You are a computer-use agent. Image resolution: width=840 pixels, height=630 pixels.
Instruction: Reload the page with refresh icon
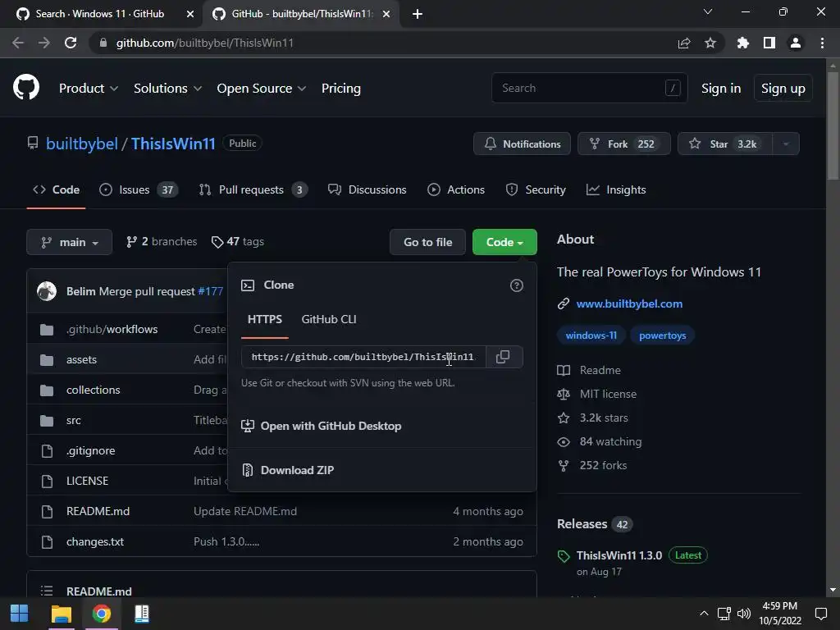click(x=71, y=43)
